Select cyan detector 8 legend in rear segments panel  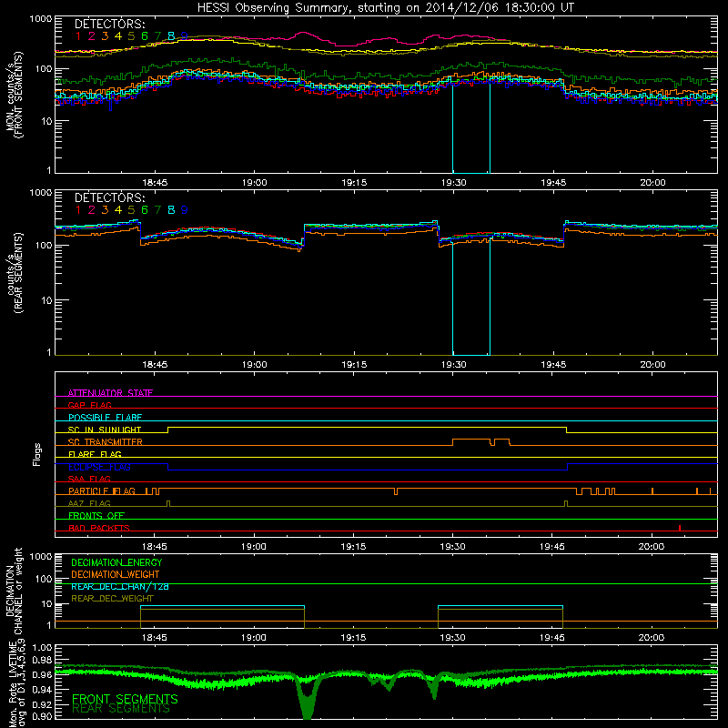click(171, 210)
